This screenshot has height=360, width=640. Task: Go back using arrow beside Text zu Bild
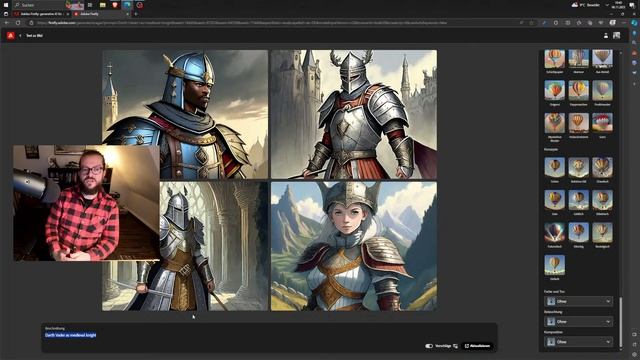20,36
